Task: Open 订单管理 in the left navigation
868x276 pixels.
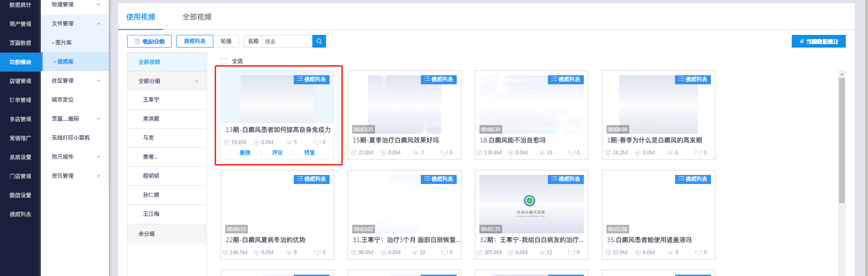Action: 20,100
